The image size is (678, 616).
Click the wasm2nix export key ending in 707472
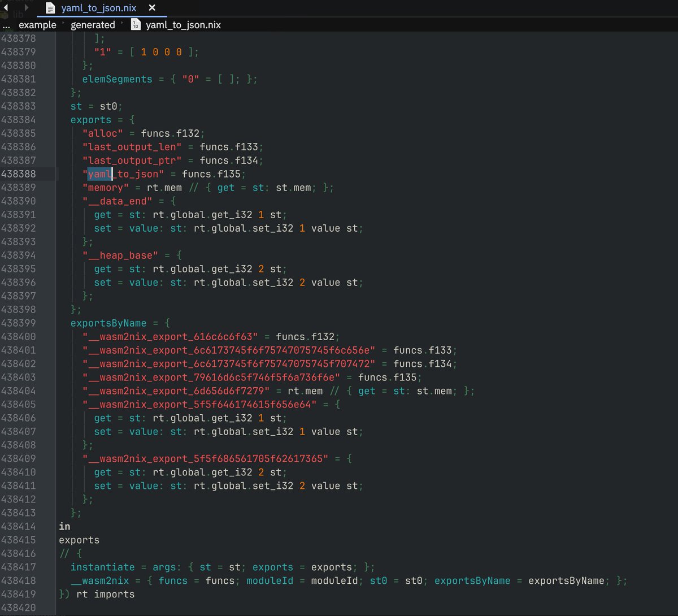click(229, 364)
